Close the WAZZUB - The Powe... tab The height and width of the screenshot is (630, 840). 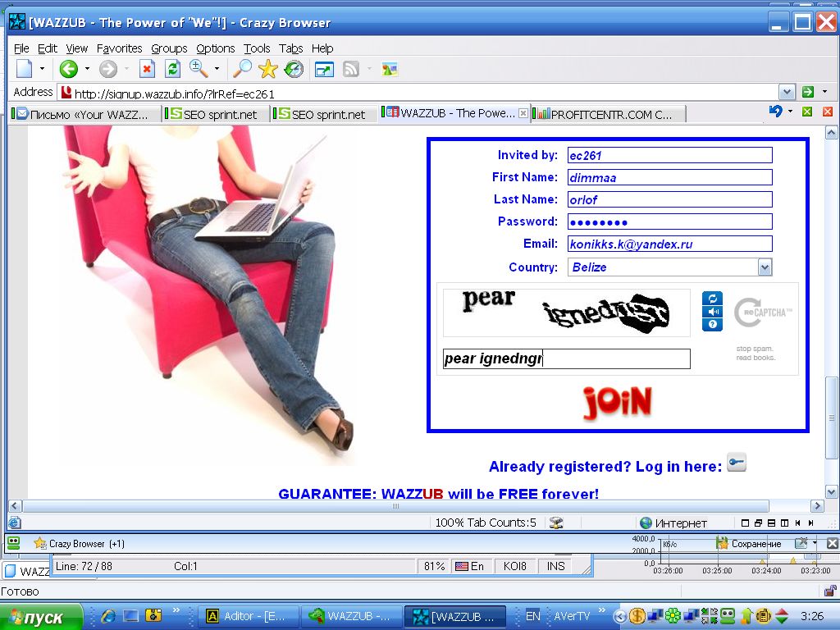(523, 113)
